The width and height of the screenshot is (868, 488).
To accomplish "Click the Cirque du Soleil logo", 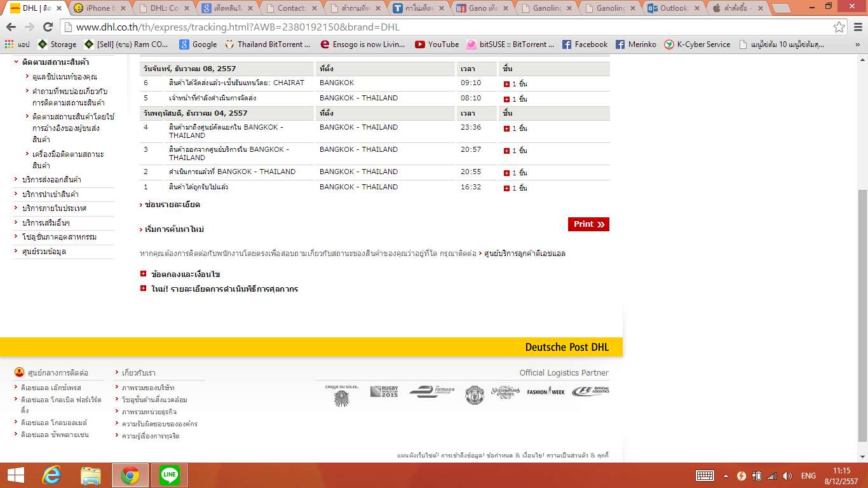I will [342, 395].
